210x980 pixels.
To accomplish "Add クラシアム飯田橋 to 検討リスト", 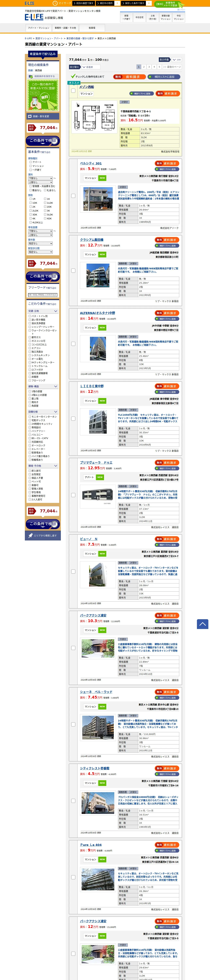I will 167,246.
